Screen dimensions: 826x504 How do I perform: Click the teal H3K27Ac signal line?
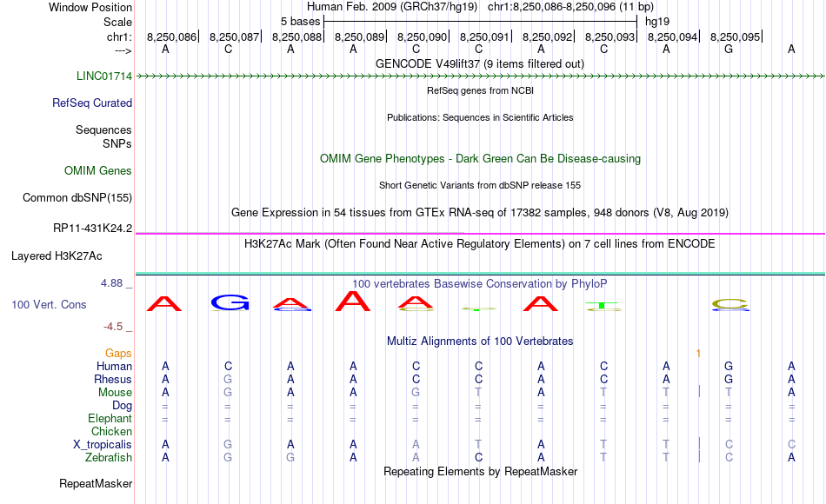click(x=480, y=274)
